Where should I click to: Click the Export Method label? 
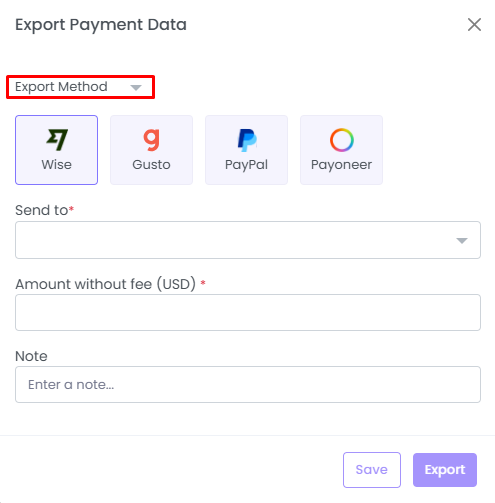61,87
